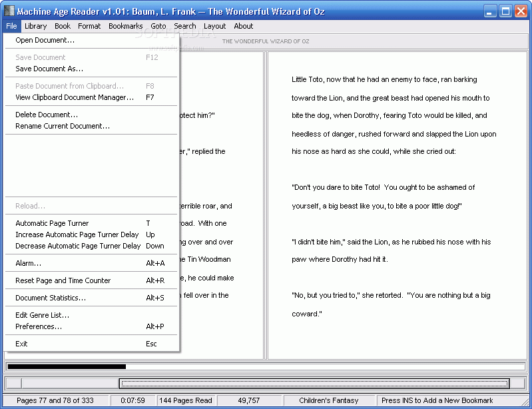Open Preferences… from File menu
532x409 pixels.
pyautogui.click(x=91, y=326)
